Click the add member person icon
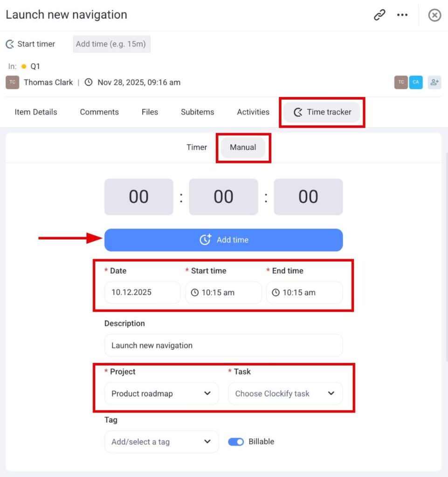Screen dimensions: 448x477 click(434, 82)
